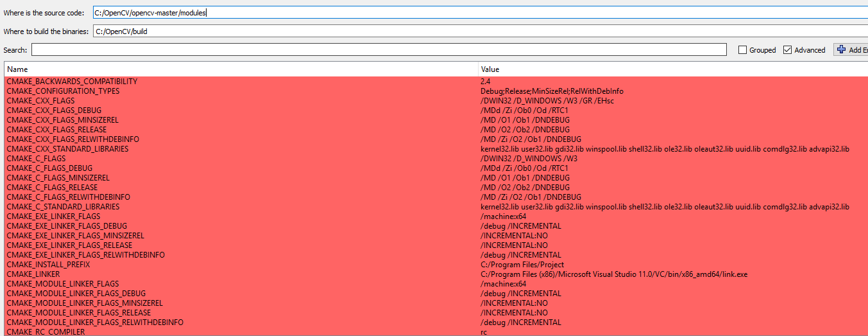Select CMAKE_CXX_FLAGS_MINSIZEREL entry name

point(62,120)
